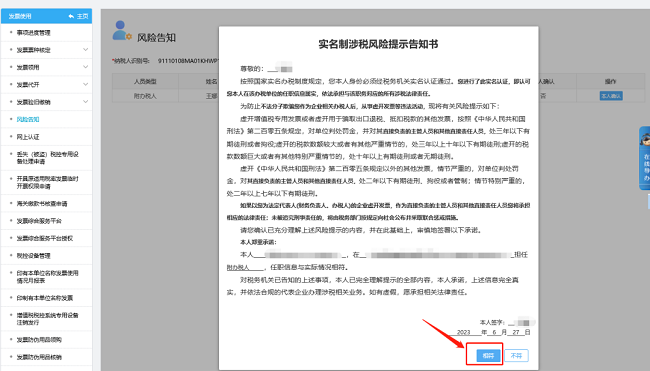Open 发票综合服务平台授权 menu item
The width and height of the screenshot is (650, 371).
(x=46, y=238)
